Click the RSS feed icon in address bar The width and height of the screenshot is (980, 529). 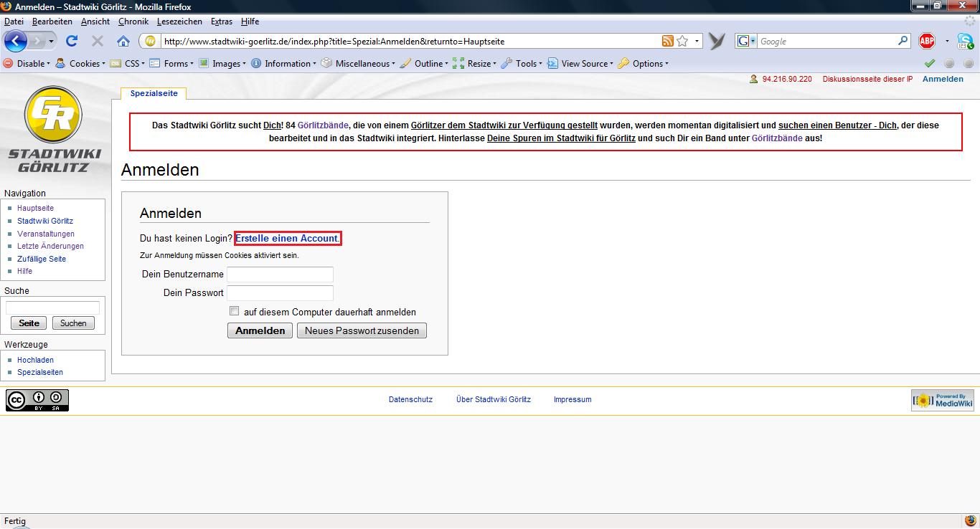[667, 42]
